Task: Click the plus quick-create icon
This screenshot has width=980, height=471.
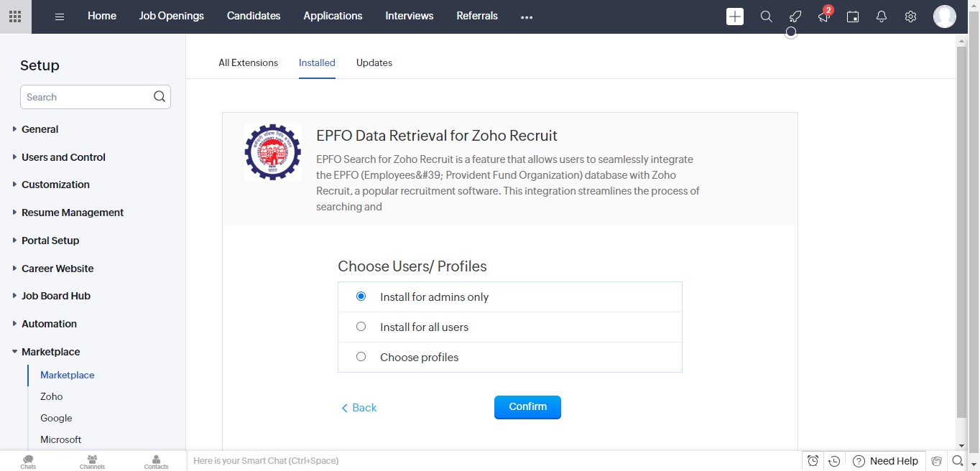Action: [735, 17]
